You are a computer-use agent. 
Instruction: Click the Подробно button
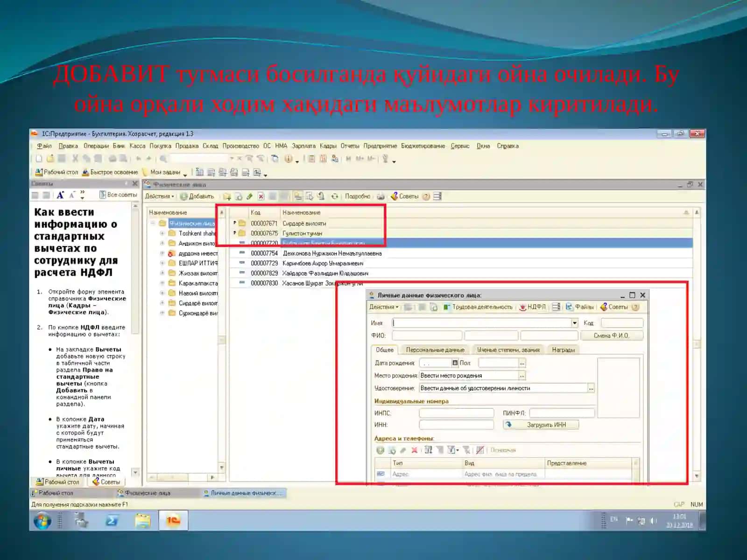point(358,196)
